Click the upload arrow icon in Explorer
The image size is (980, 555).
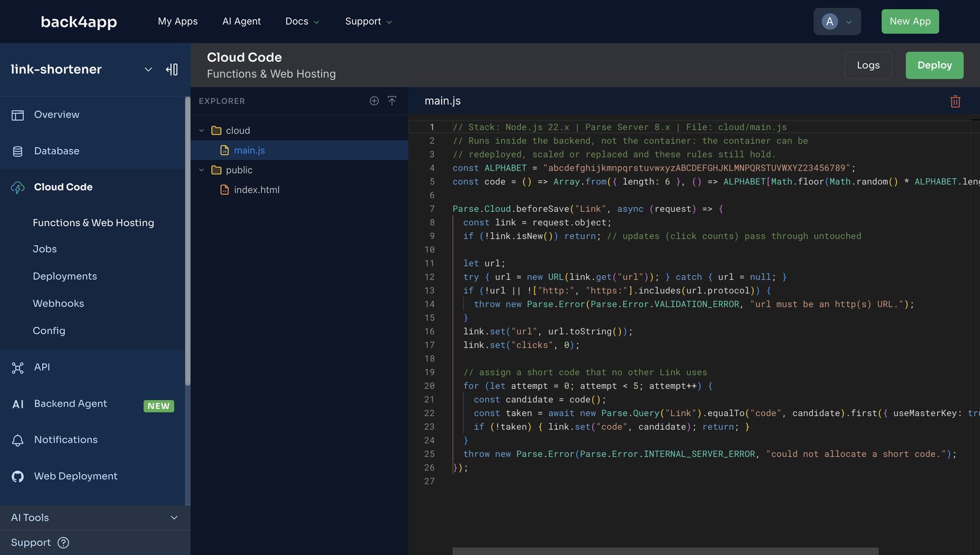coord(392,100)
